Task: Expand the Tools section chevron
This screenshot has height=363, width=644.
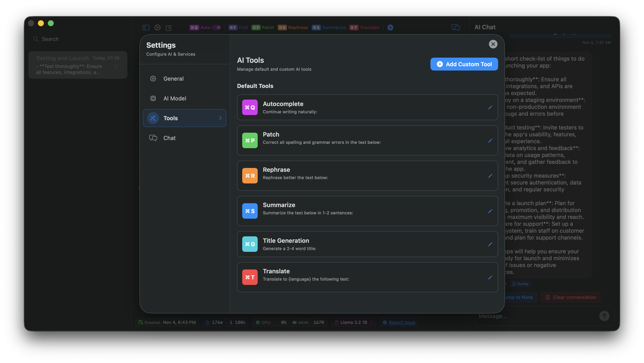Action: 220,118
